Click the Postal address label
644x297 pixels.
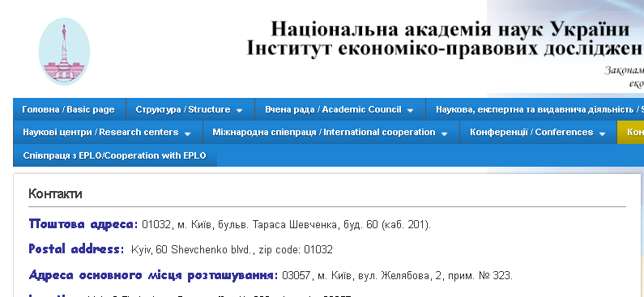(76, 249)
